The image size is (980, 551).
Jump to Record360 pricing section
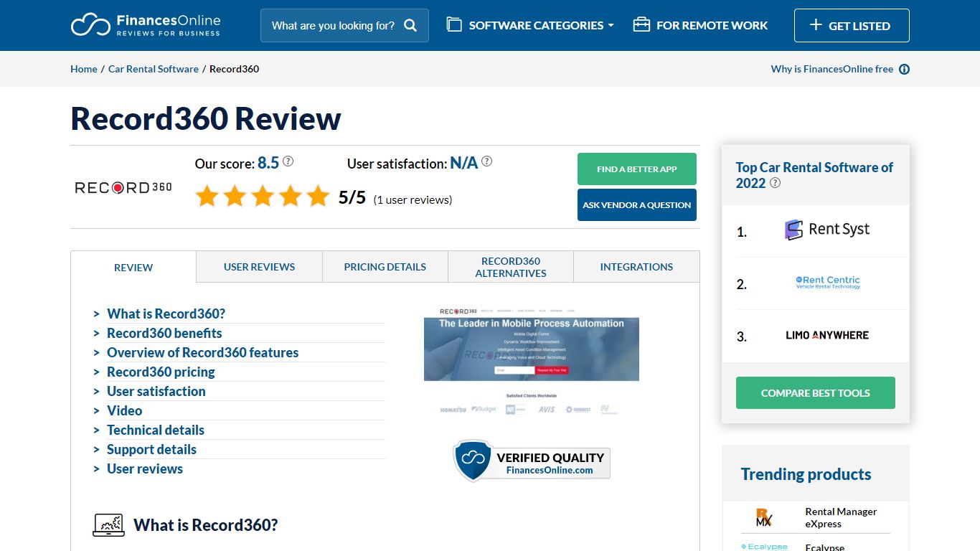pos(161,372)
